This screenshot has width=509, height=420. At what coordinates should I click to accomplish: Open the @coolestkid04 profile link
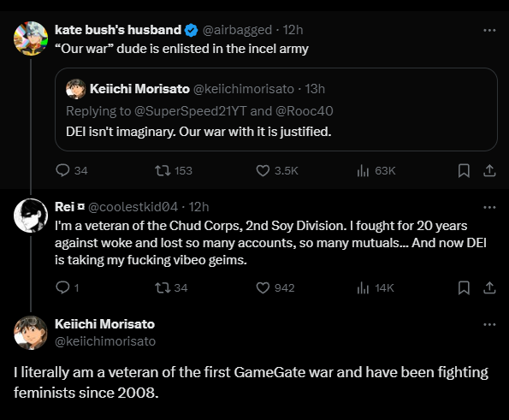(x=133, y=207)
